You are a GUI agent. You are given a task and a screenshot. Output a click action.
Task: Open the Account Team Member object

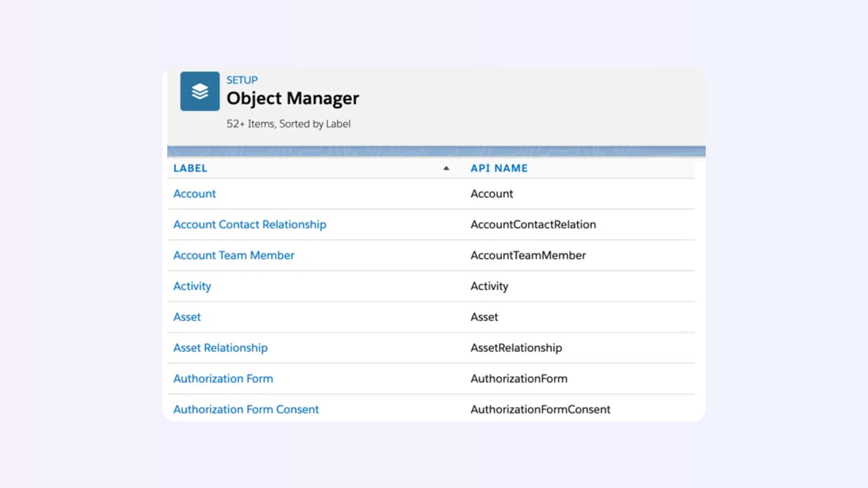click(x=234, y=255)
